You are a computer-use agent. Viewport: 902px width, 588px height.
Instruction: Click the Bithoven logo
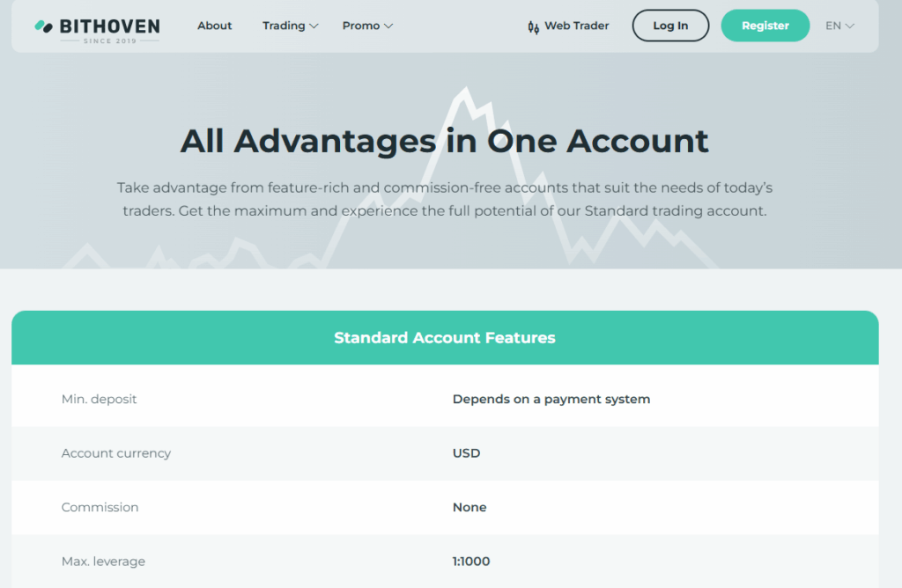click(97, 30)
